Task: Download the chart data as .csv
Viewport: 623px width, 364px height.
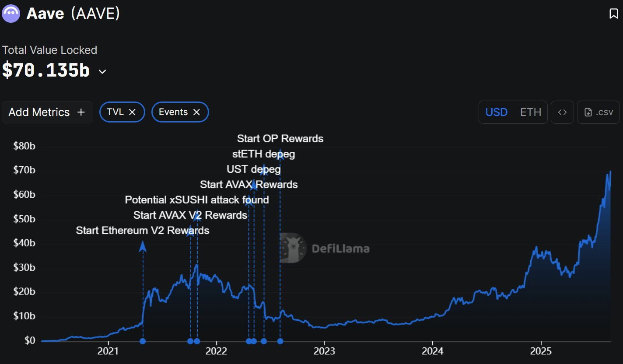Action: point(598,112)
